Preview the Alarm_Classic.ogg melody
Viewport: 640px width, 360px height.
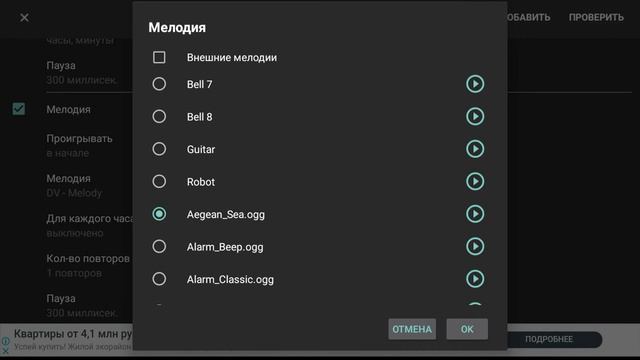tap(475, 279)
